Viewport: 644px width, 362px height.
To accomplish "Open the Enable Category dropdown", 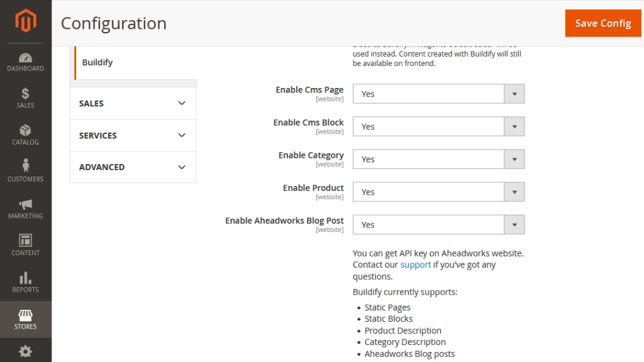I will (x=438, y=159).
